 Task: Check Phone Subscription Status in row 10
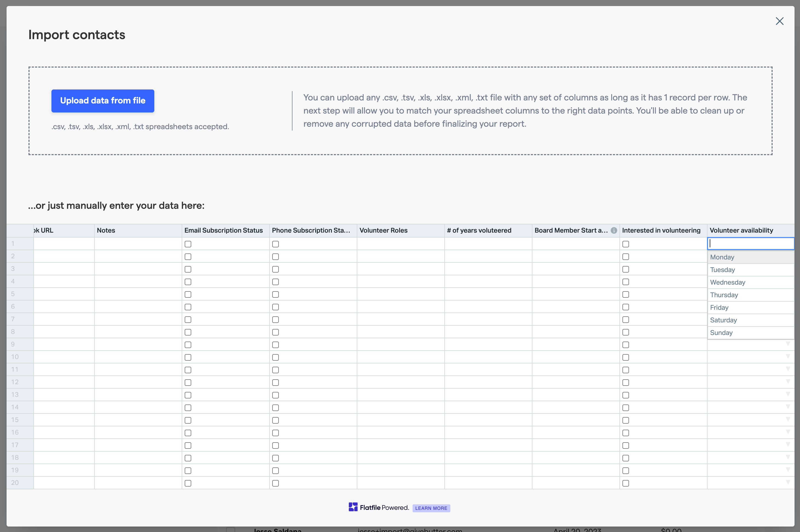275,357
